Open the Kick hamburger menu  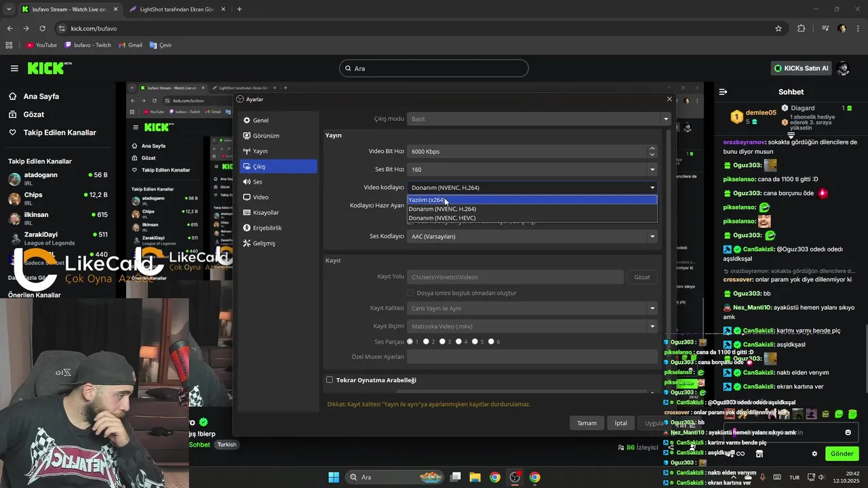tap(14, 68)
